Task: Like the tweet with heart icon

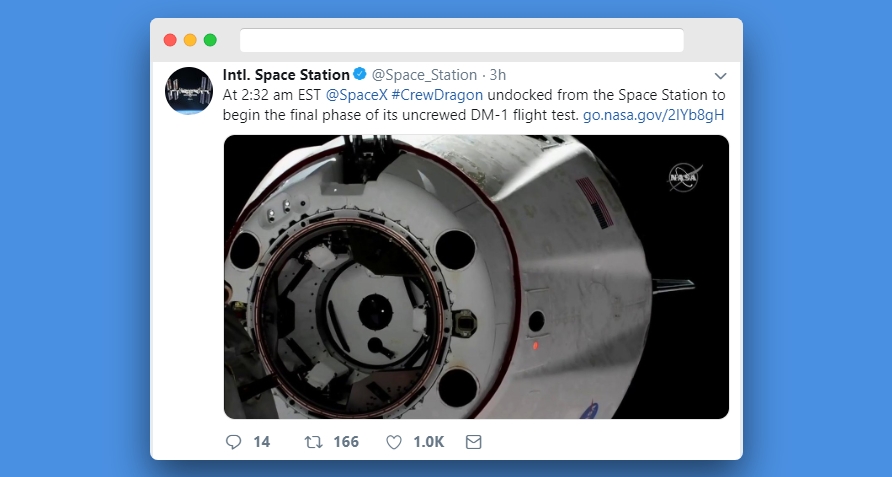Action: pyautogui.click(x=394, y=441)
